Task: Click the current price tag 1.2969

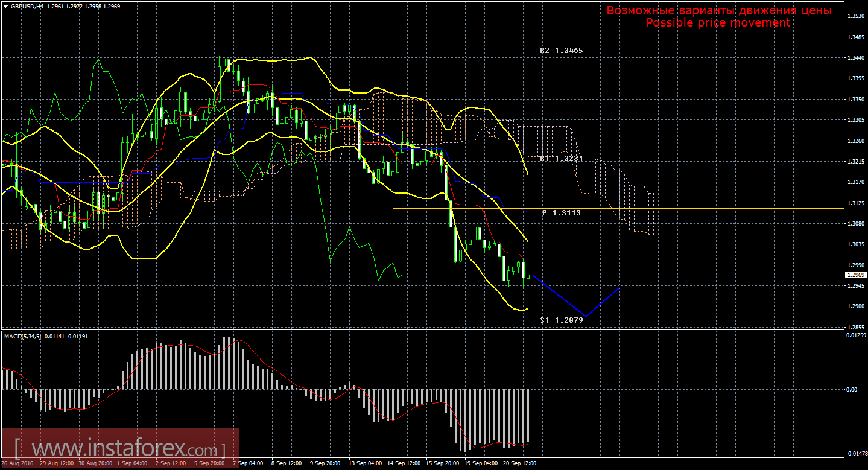Action: click(855, 275)
